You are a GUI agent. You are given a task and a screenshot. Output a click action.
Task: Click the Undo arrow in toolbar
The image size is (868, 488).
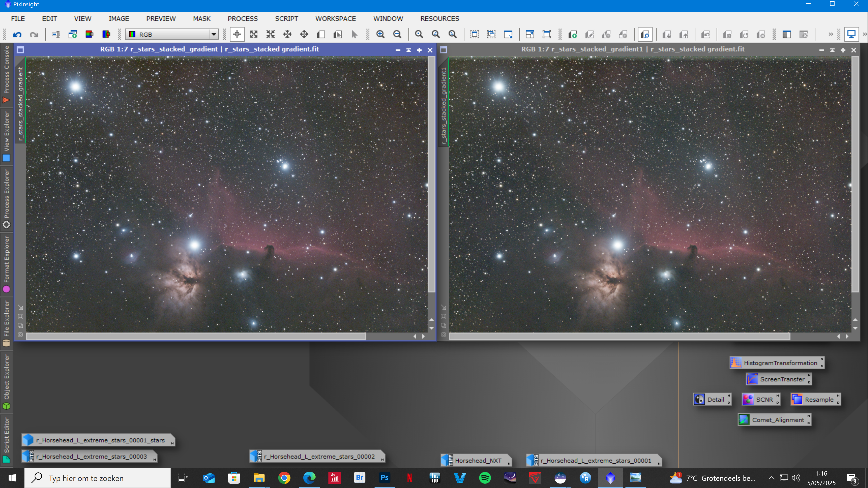[17, 34]
